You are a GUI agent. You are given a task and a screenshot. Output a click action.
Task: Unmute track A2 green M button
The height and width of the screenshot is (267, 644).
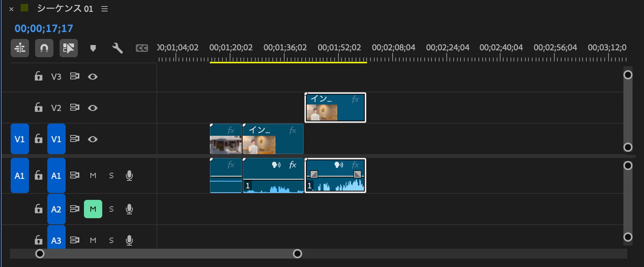pos(93,209)
